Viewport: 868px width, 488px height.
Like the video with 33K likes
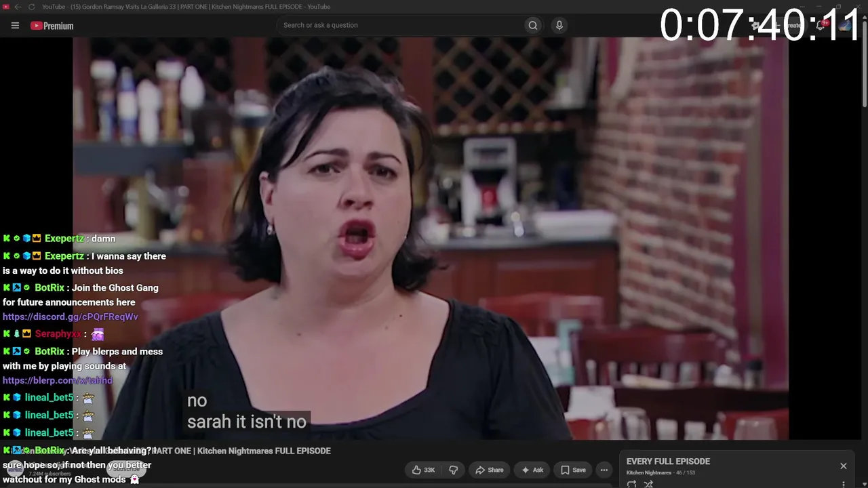(x=422, y=470)
